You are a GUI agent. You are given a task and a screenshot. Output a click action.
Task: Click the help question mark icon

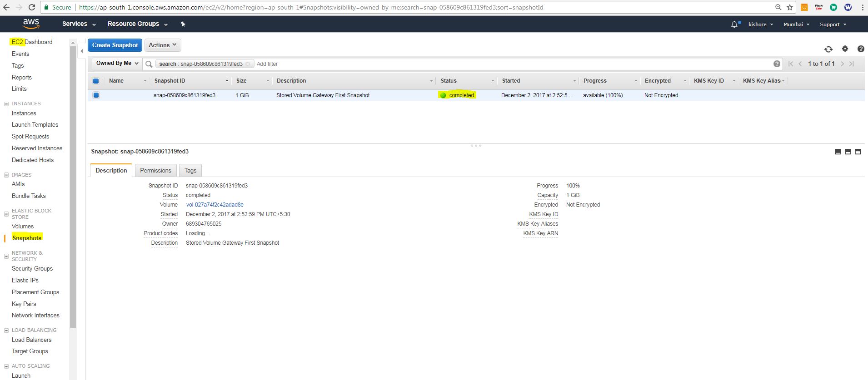point(860,49)
